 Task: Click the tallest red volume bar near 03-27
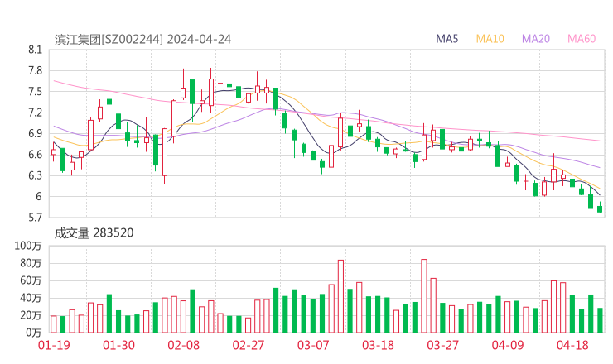pyautogui.click(x=424, y=296)
